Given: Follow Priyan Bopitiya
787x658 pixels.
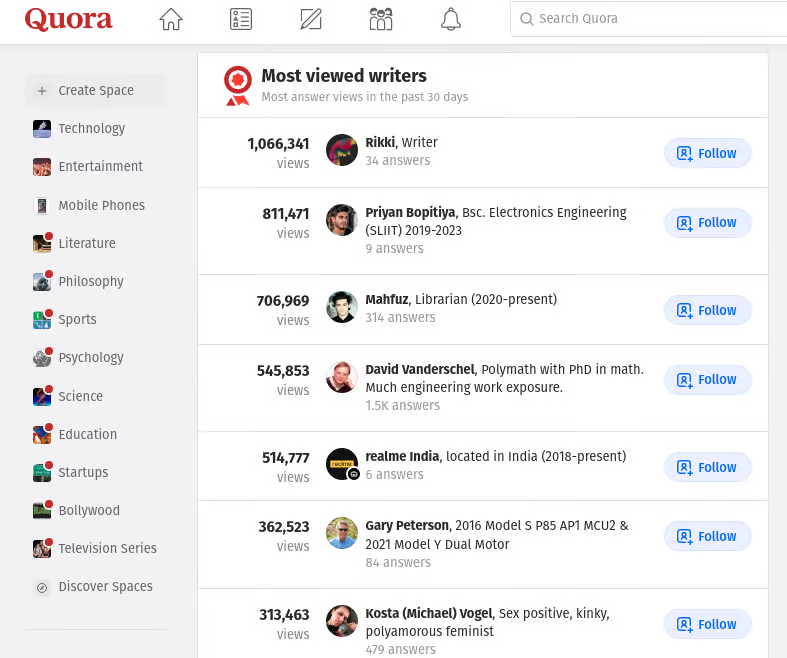Looking at the screenshot, I should tap(708, 222).
